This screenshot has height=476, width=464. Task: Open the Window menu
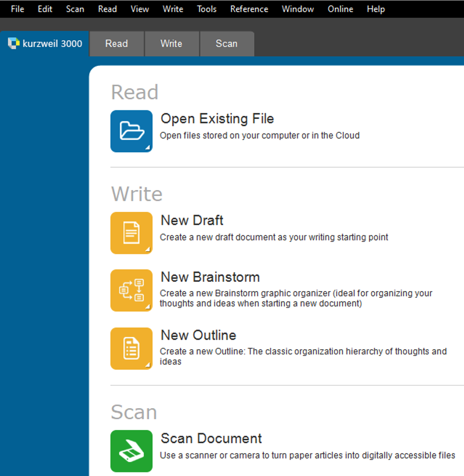click(298, 9)
